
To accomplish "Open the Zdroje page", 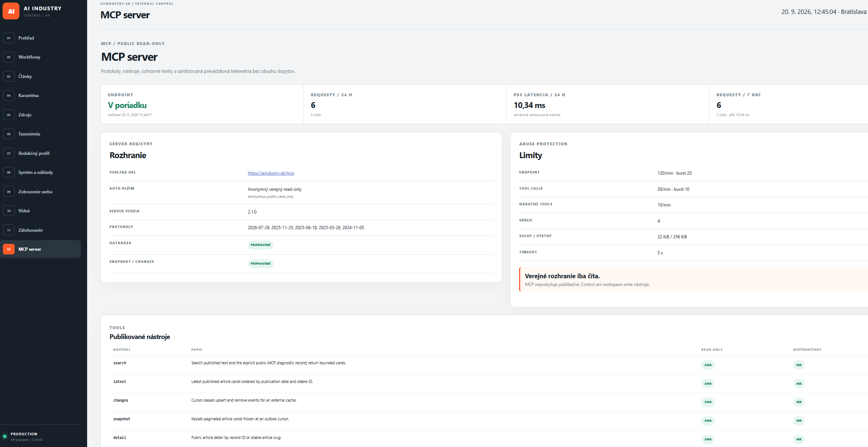I will point(40,115).
